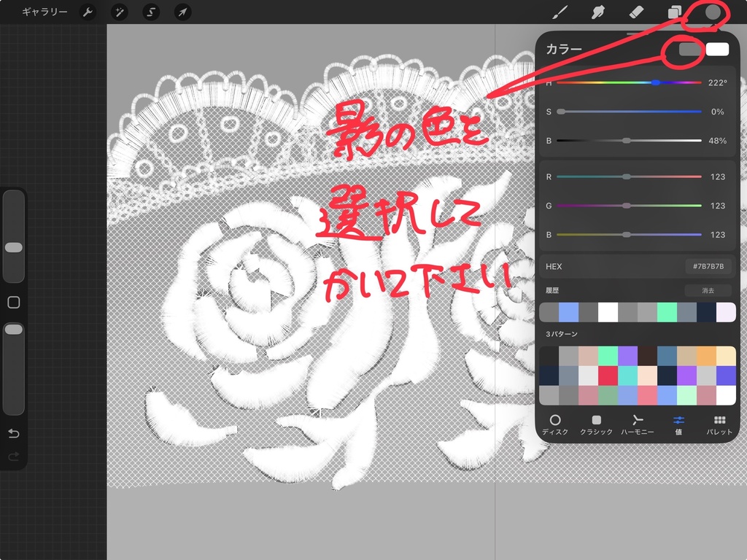Tap the redo arrow in sidebar
Viewport: 747px width, 560px height.
(x=14, y=456)
